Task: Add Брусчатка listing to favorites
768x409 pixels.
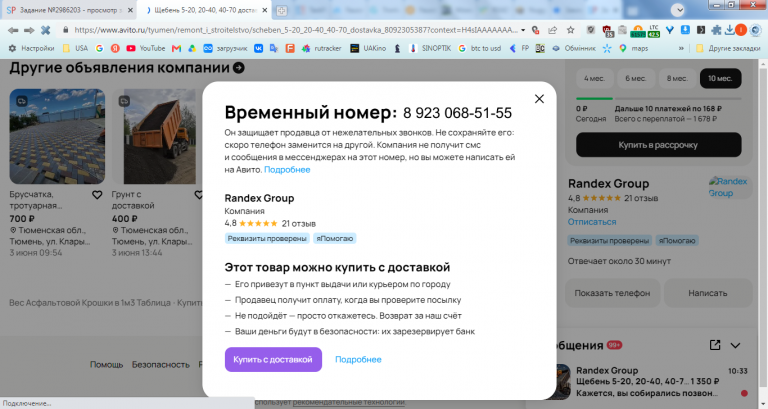Action: (97, 195)
